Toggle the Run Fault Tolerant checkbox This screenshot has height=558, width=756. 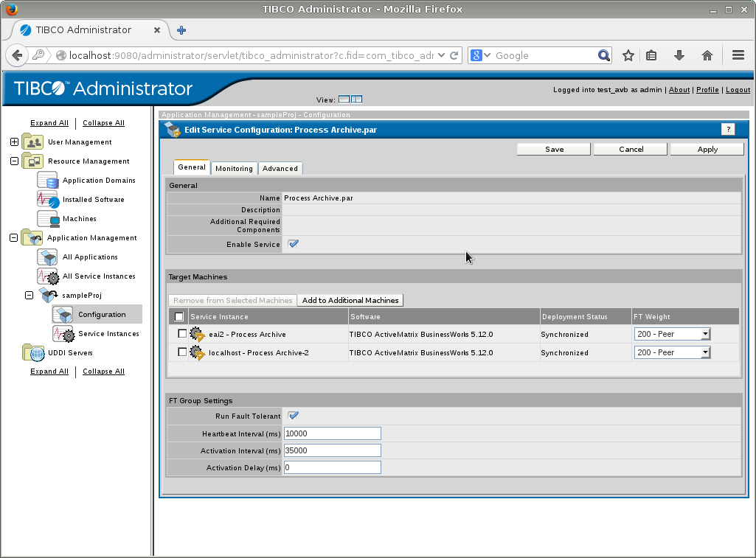(294, 416)
